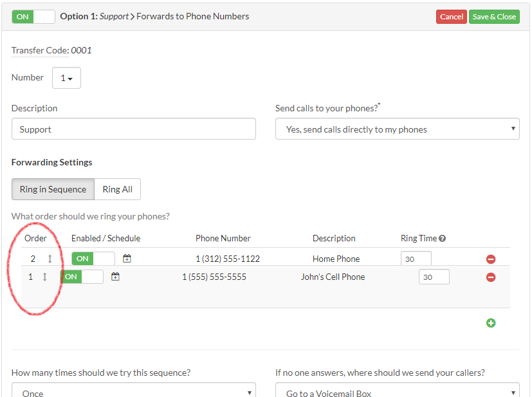Open the send calls destination dropdown
This screenshot has height=397, width=532.
pyautogui.click(x=397, y=129)
